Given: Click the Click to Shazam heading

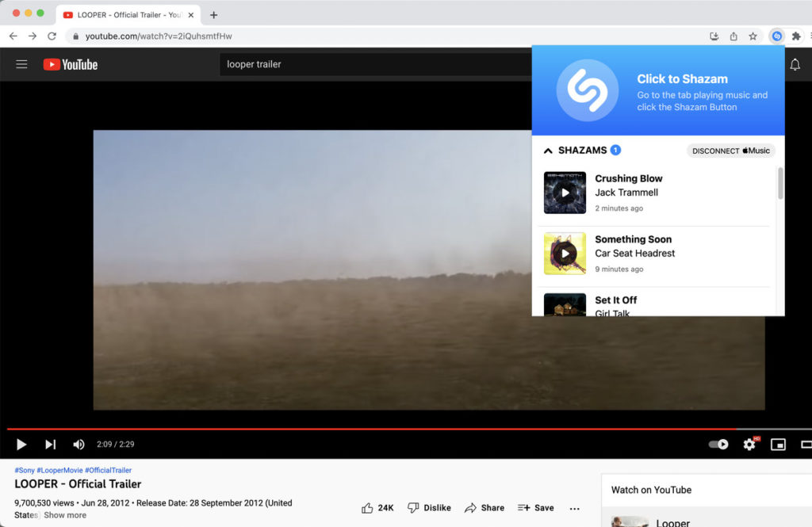Looking at the screenshot, I should 682,78.
